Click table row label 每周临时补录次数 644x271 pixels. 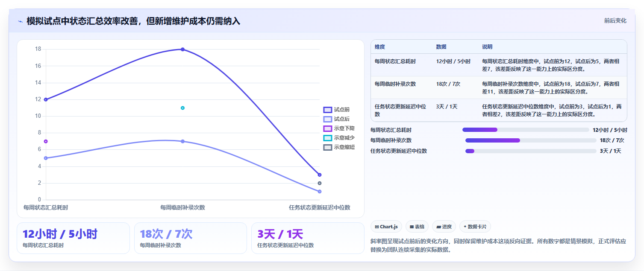point(395,84)
